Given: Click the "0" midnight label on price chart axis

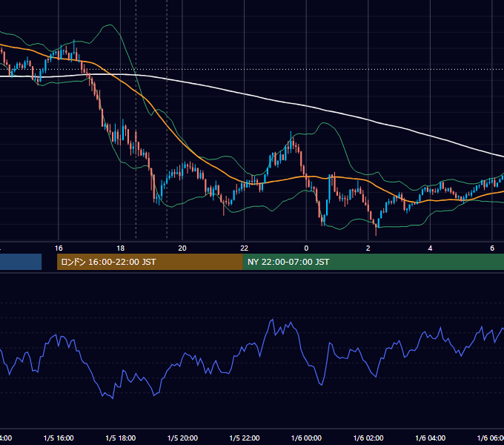Looking at the screenshot, I should (x=306, y=248).
